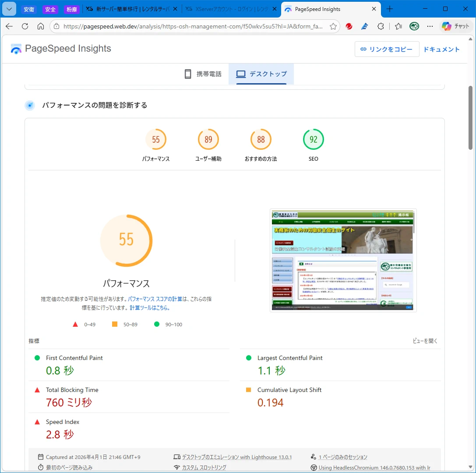
Task: Open the browser settings ellipsis menu
Action: pyautogui.click(x=430, y=26)
